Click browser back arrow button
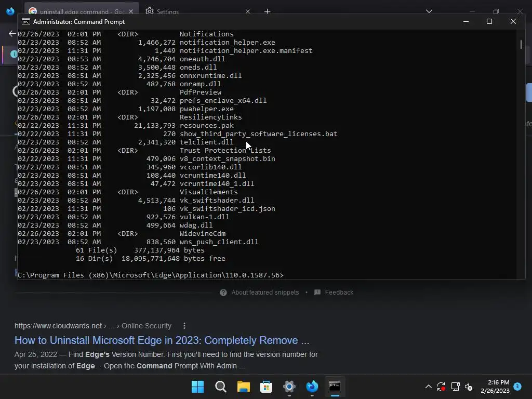This screenshot has width=532, height=399. tap(12, 34)
